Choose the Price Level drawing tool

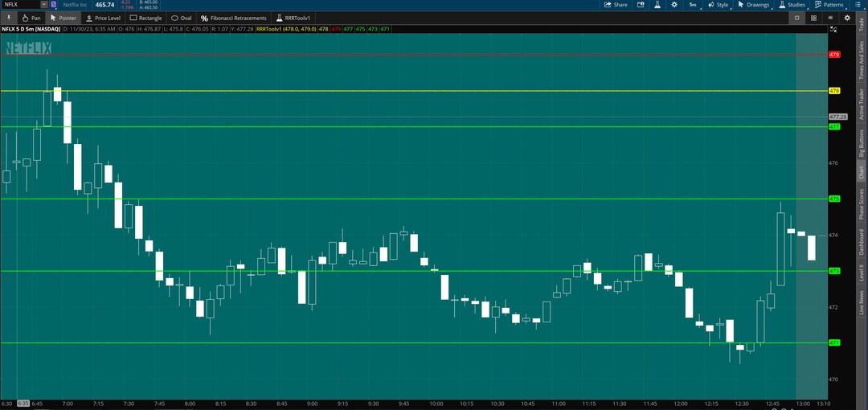[103, 18]
